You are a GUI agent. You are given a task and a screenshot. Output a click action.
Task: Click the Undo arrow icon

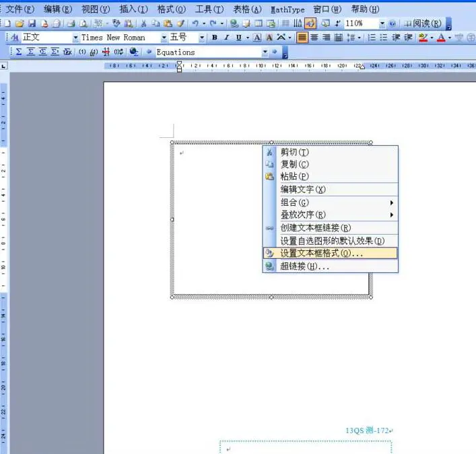click(194, 24)
